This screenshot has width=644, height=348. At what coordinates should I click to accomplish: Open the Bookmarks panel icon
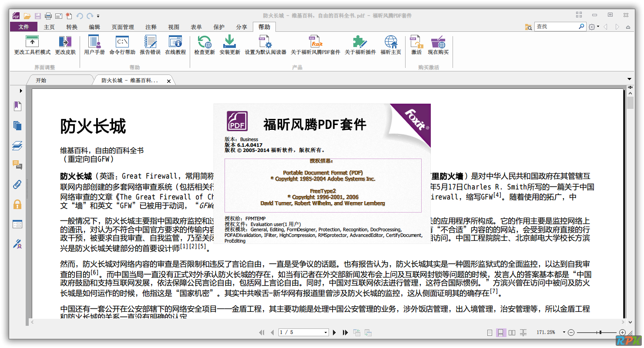tap(17, 106)
